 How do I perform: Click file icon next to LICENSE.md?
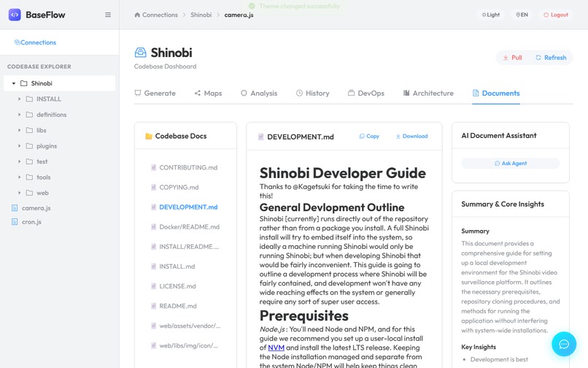tap(153, 286)
